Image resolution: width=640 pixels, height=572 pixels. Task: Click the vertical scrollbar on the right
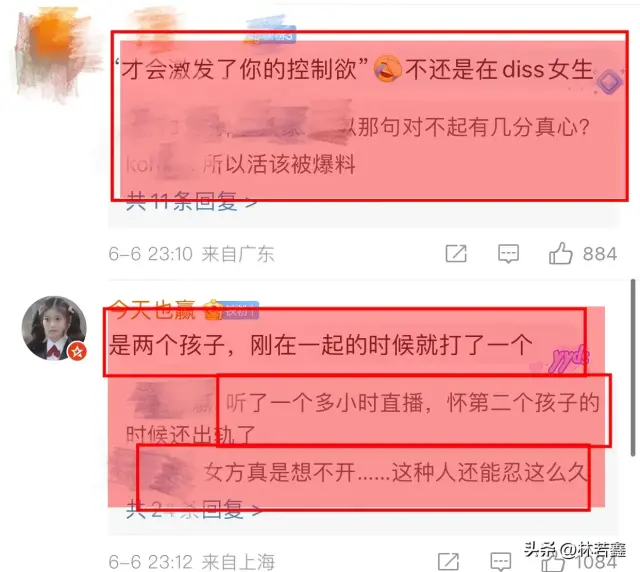click(632, 367)
